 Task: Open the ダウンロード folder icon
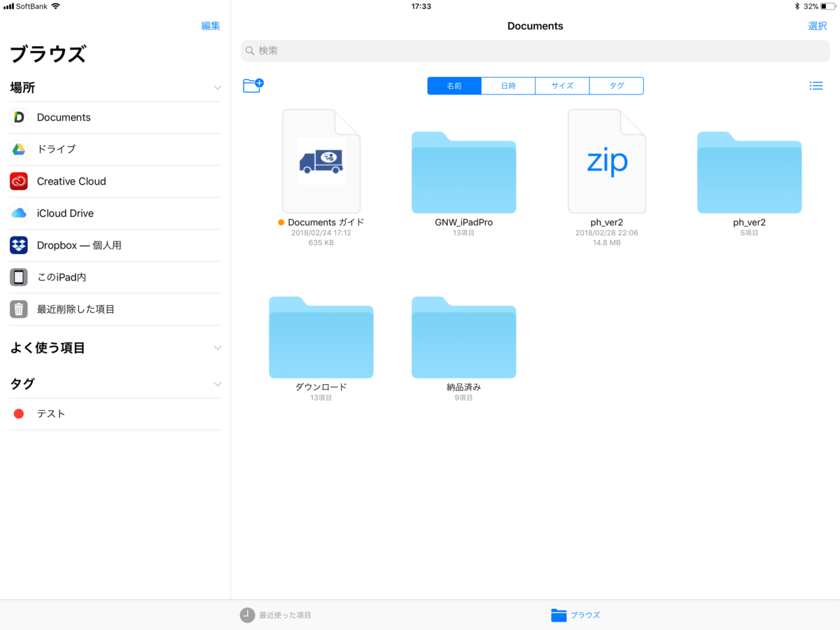[321, 337]
